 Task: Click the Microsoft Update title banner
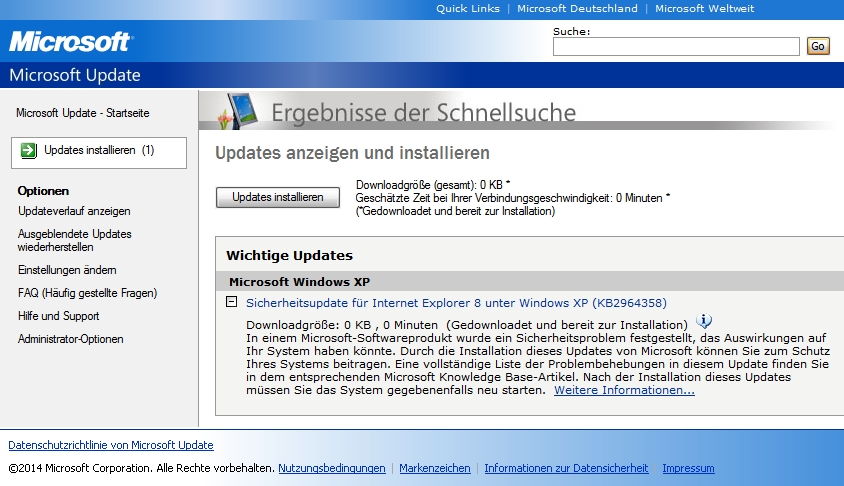click(75, 75)
